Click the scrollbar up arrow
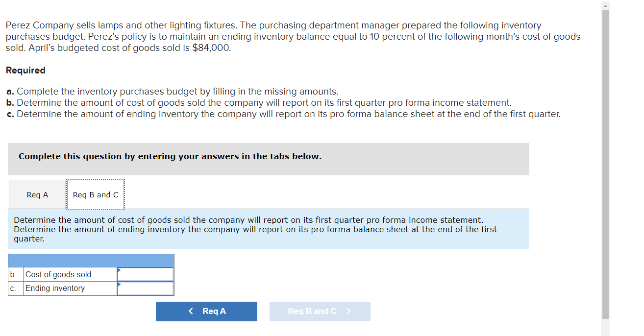This screenshot has width=644, height=336. coord(605,5)
